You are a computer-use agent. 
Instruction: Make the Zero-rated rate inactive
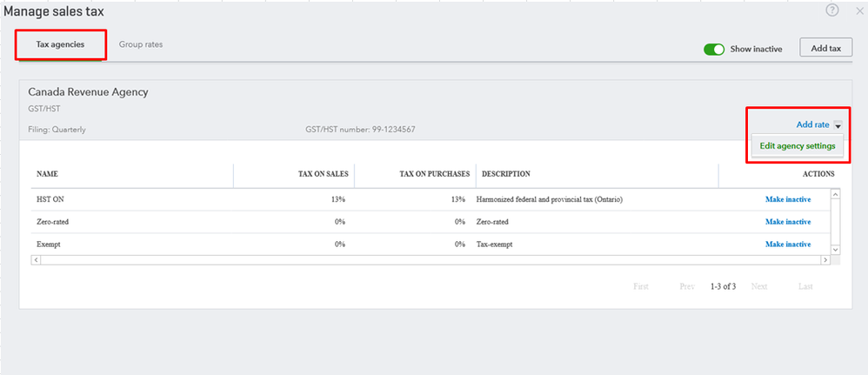coord(787,222)
